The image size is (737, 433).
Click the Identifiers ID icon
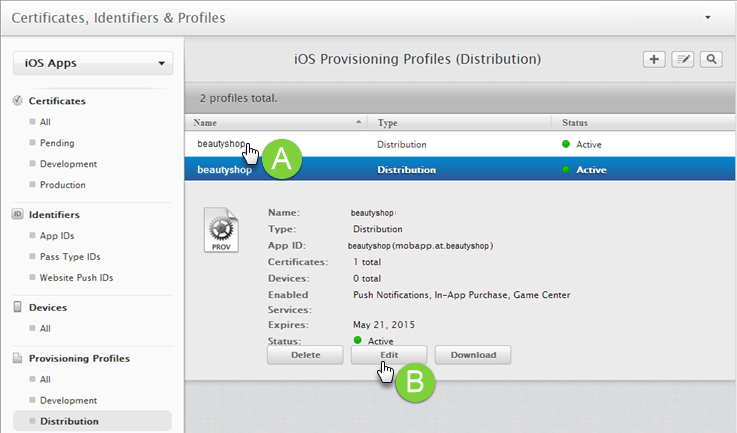pos(18,214)
